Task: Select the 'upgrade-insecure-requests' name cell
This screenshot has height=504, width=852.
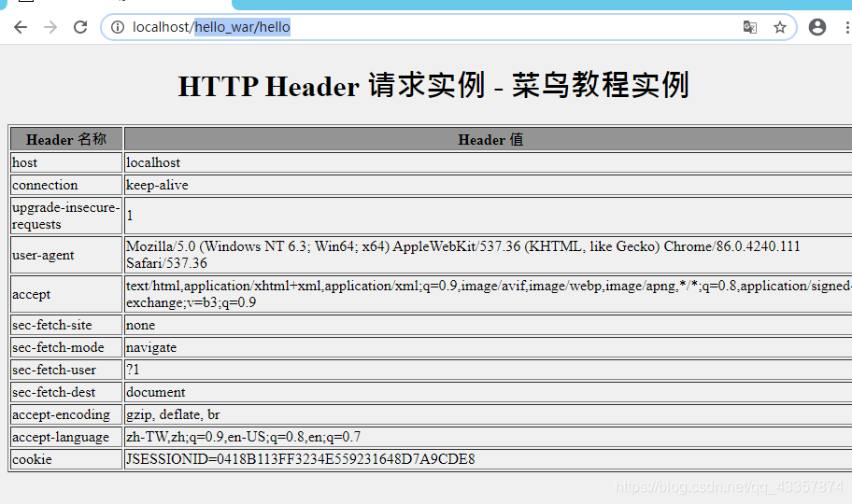Action: pyautogui.click(x=66, y=216)
